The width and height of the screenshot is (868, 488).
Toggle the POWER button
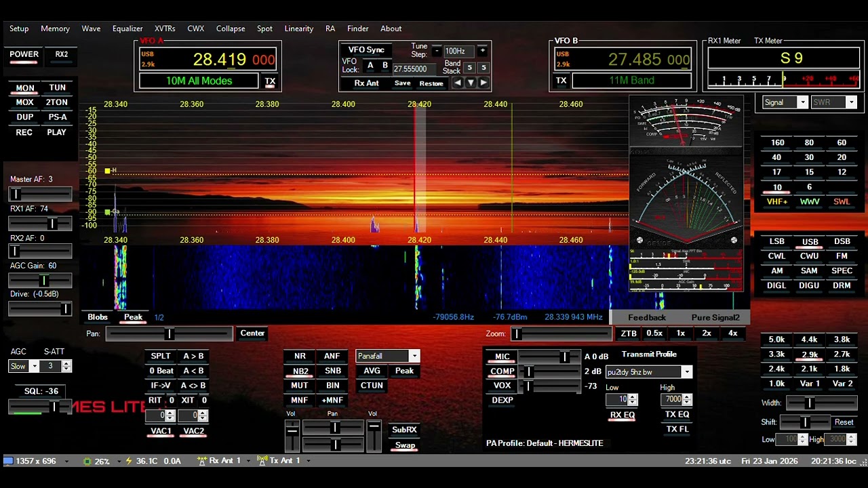(24, 55)
